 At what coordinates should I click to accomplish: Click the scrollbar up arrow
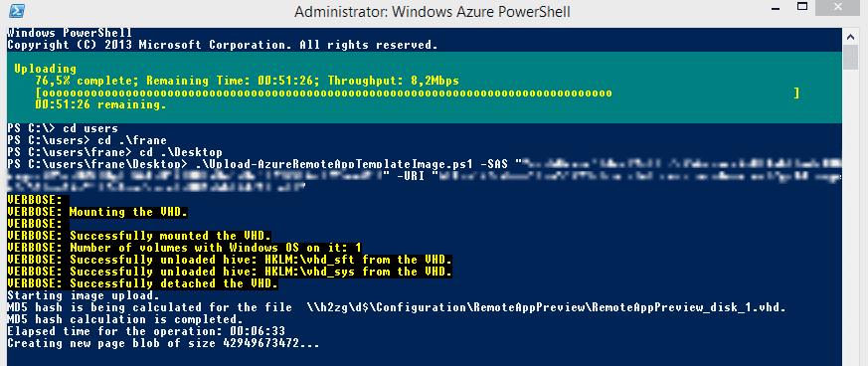coord(850,37)
